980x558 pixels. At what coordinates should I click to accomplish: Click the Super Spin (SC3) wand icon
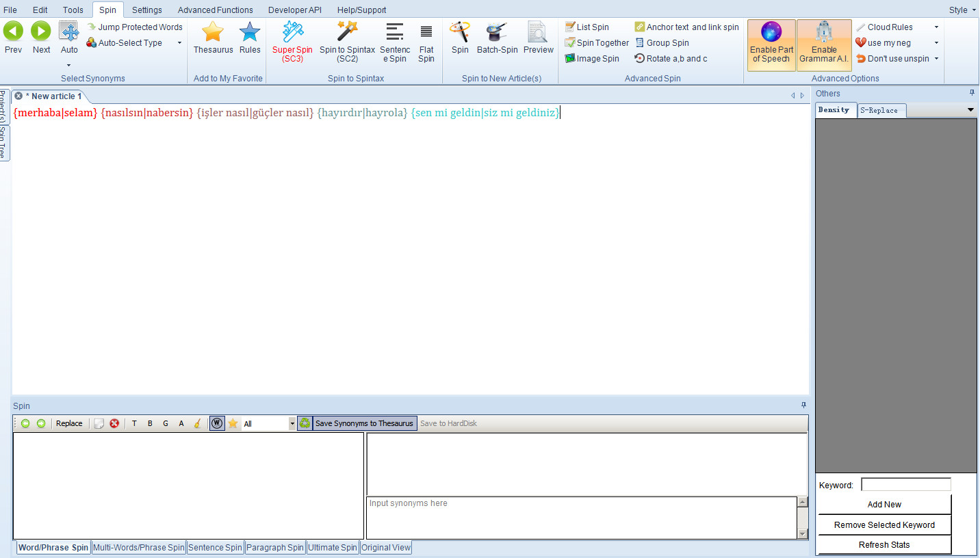point(293,31)
